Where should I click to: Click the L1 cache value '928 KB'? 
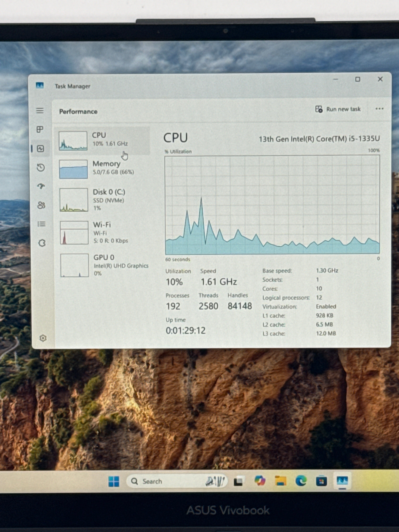pos(324,315)
